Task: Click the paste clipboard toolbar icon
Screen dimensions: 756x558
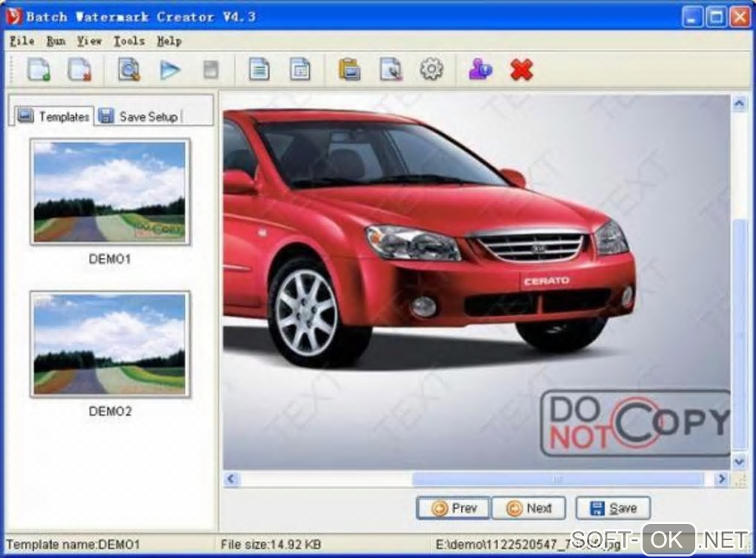Action: tap(350, 70)
